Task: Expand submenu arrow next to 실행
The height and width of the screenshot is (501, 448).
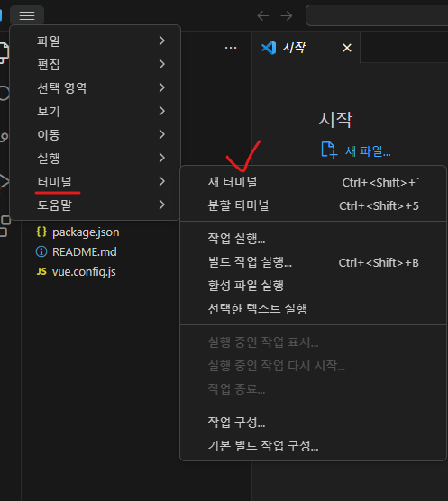Action: pyautogui.click(x=162, y=158)
